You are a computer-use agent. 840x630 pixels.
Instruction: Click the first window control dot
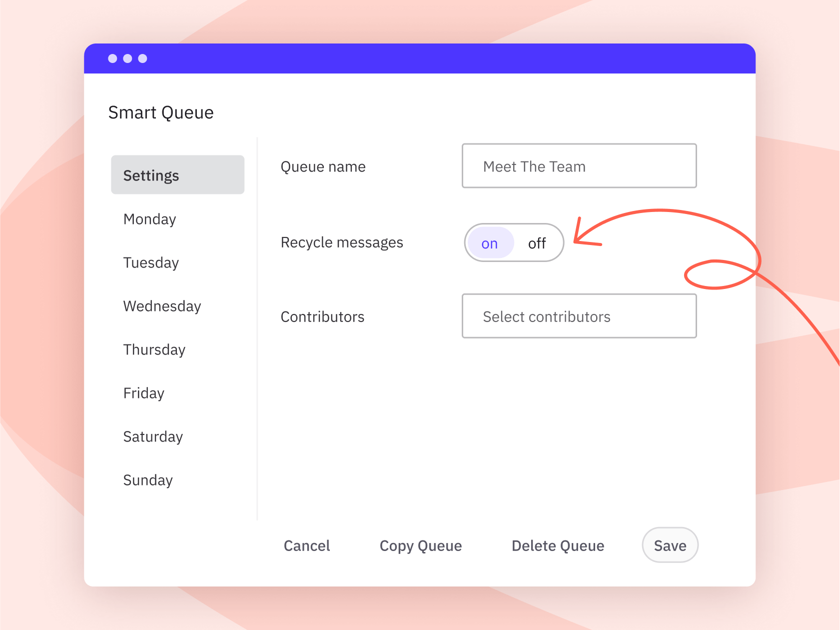coord(112,58)
